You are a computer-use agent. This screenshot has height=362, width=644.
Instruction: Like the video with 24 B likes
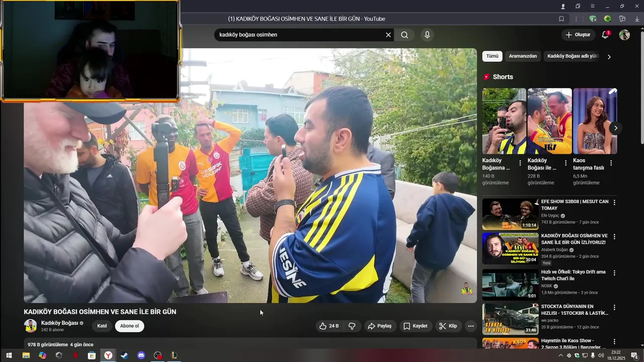point(329,326)
